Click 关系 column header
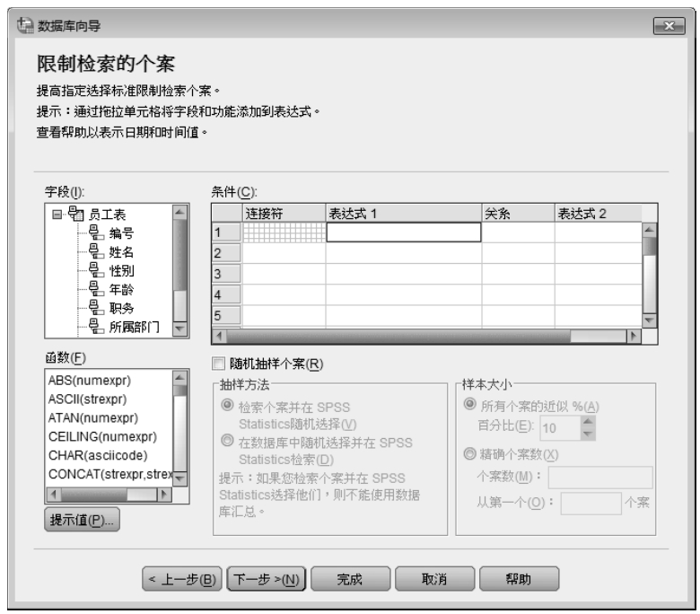 (519, 214)
